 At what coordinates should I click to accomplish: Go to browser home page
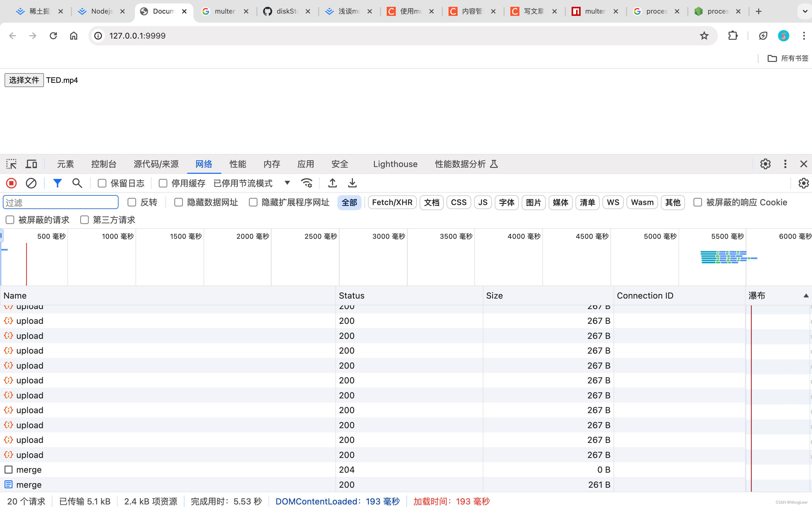[73, 36]
